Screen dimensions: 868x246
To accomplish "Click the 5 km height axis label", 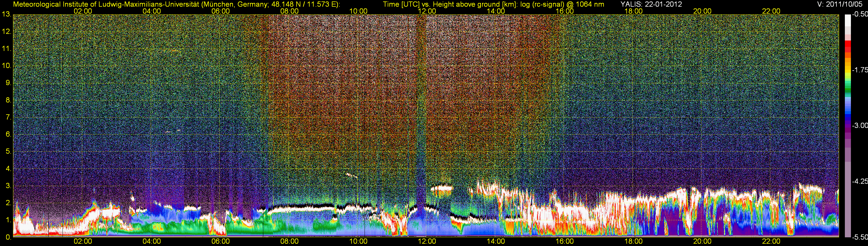I will point(8,152).
